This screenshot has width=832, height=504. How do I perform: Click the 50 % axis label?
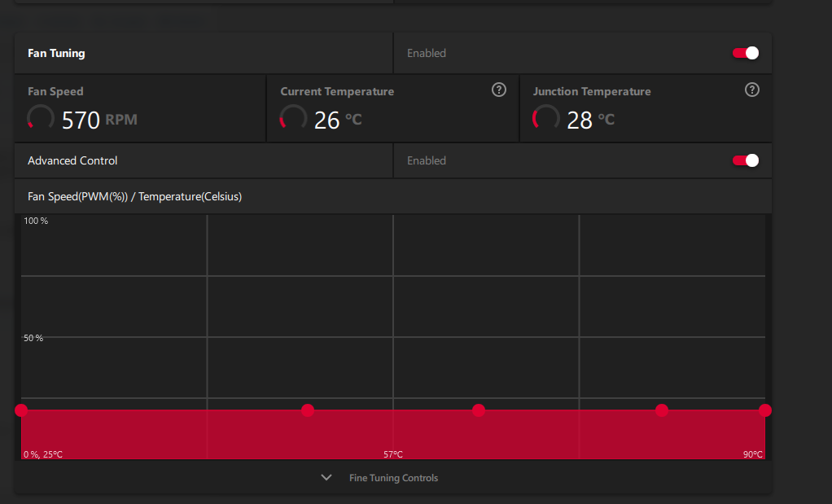(x=33, y=338)
